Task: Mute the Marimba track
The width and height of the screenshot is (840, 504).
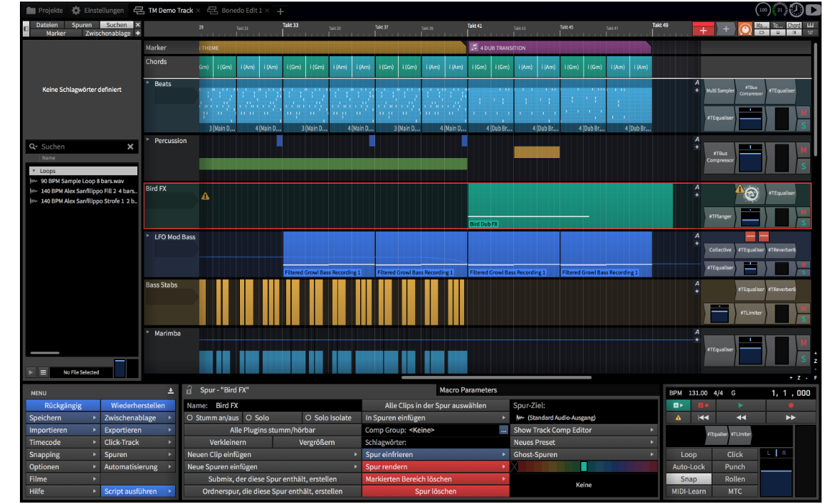Action: click(x=803, y=343)
